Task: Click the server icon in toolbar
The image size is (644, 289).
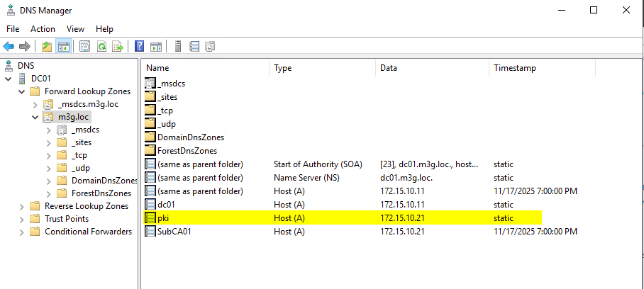Action: tap(177, 47)
